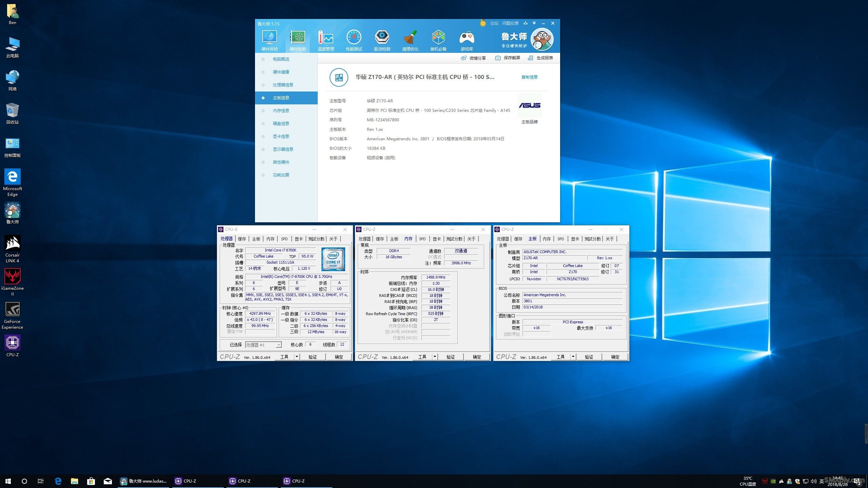This screenshot has height=488, width=868.
Task: Open 驱动检测 driver detection icon
Action: click(x=382, y=40)
